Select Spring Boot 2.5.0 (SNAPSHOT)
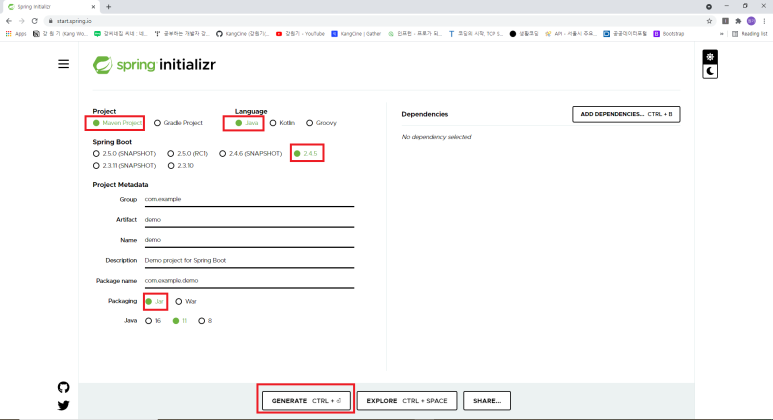This screenshot has width=773, height=420. click(x=124, y=154)
